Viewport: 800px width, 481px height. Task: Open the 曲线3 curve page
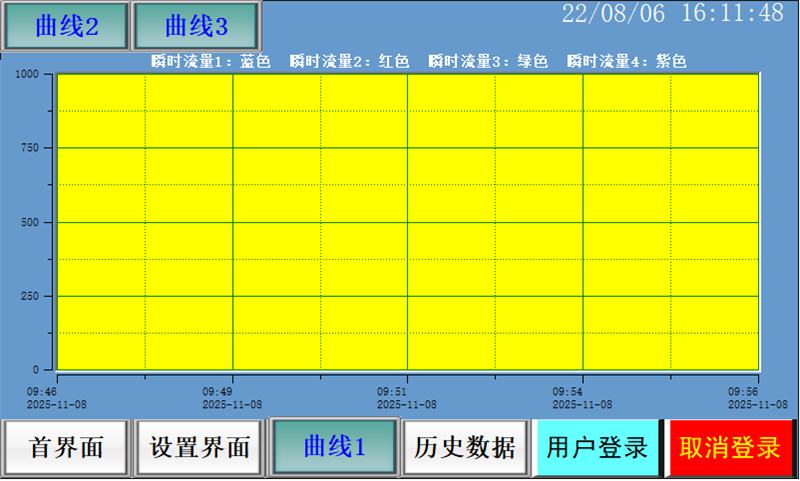tap(196, 26)
